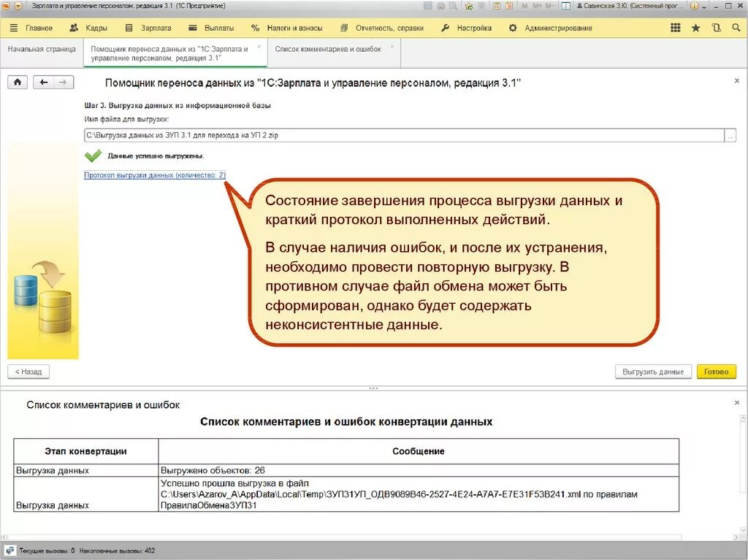Open the calendar icon in title bar
The height and width of the screenshot is (560, 748).
point(509,6)
